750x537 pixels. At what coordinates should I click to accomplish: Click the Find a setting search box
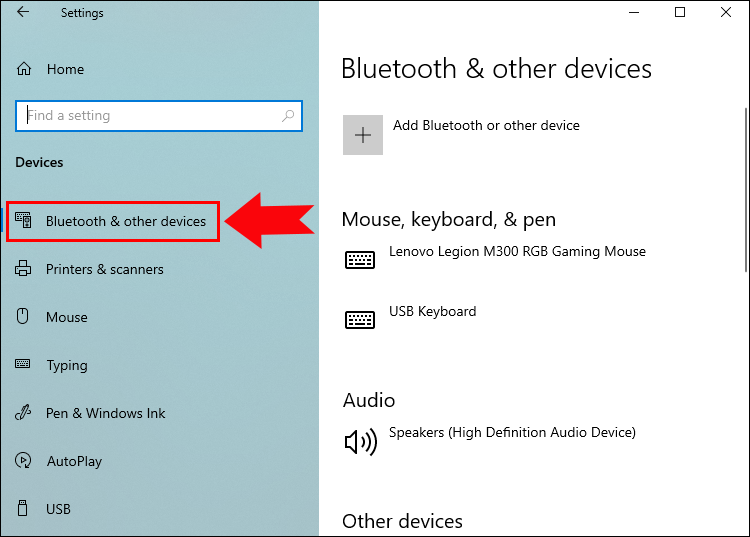click(x=150, y=116)
